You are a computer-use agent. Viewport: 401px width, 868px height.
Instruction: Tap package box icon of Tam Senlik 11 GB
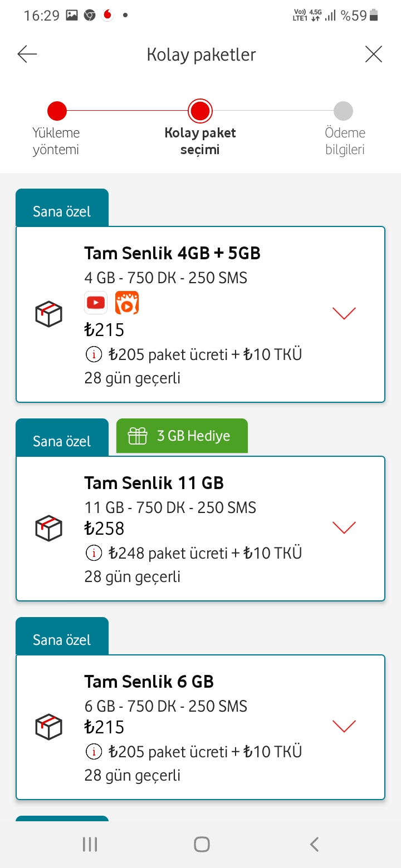click(49, 527)
